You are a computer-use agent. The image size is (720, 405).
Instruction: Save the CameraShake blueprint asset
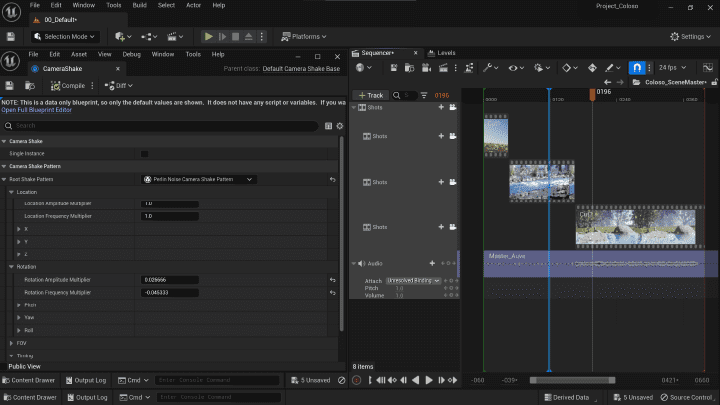pos(9,85)
